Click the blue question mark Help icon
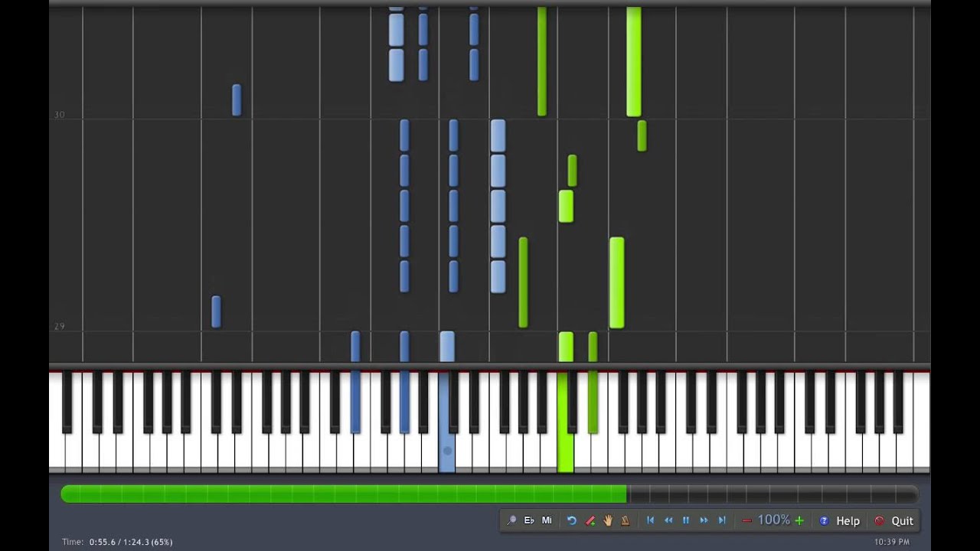 click(824, 520)
